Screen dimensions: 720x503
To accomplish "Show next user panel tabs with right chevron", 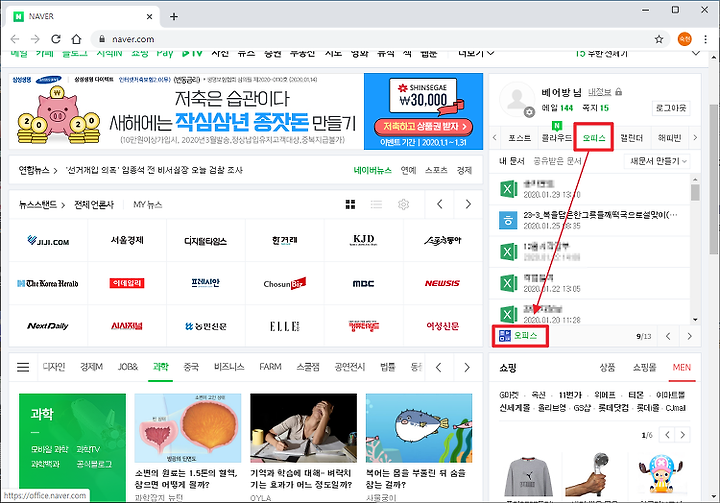I will 695,137.
